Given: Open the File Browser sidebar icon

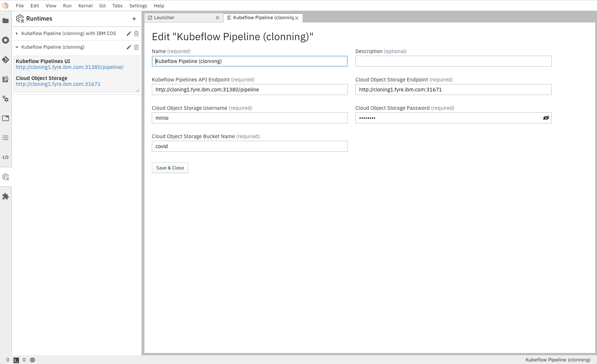Looking at the screenshot, I should 6,21.
